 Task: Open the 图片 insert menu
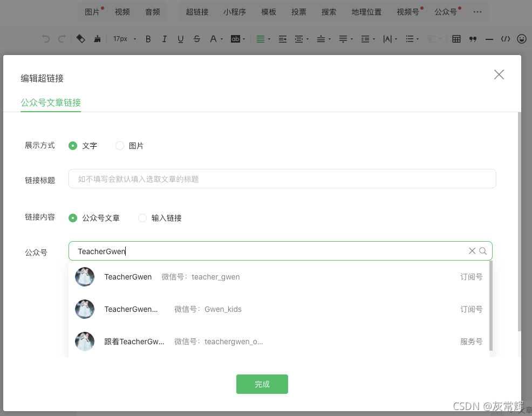[92, 12]
